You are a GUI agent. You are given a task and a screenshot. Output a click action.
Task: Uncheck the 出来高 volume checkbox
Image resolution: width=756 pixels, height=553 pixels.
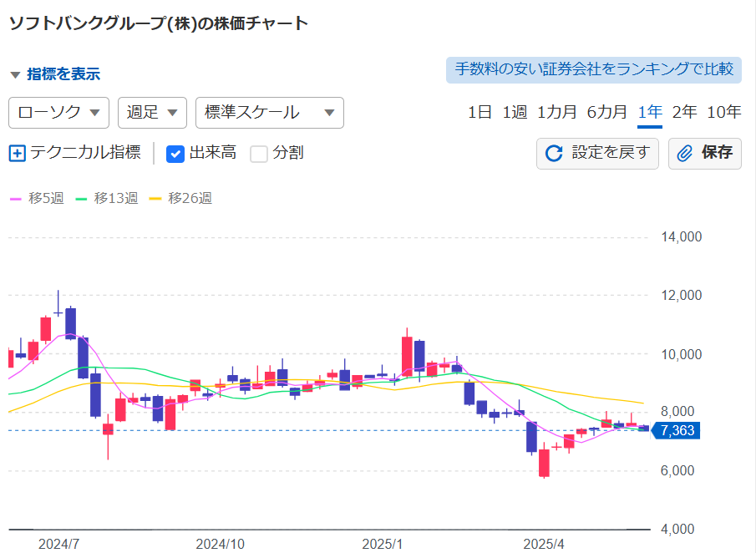(x=175, y=155)
